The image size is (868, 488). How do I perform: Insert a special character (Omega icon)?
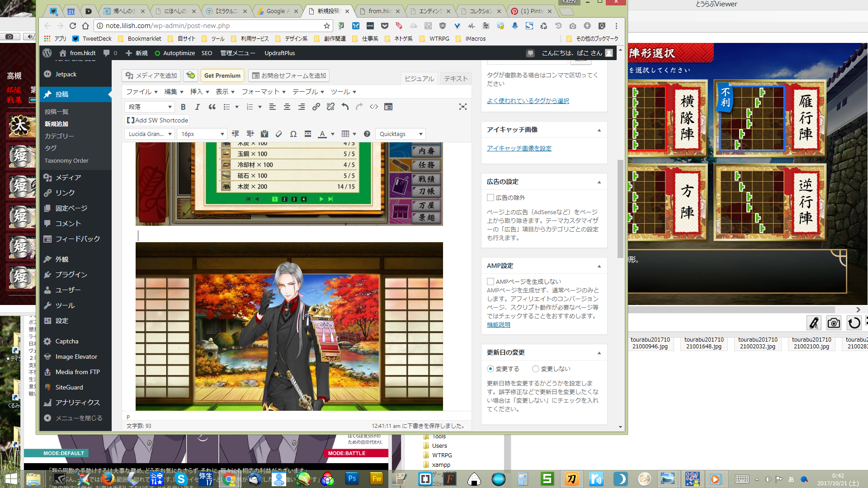pyautogui.click(x=293, y=134)
